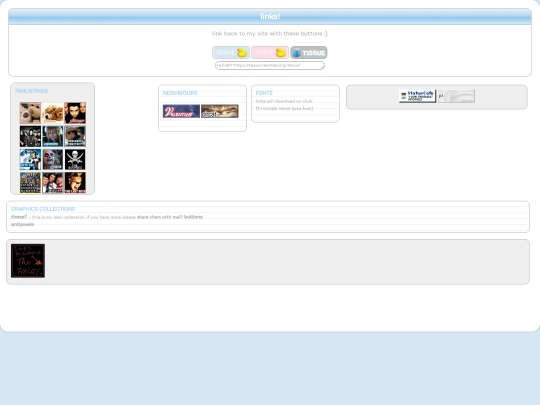The width and height of the screenshot is (540, 405).
Task: Open the 'these?' graphics collection link
Action: (x=19, y=217)
